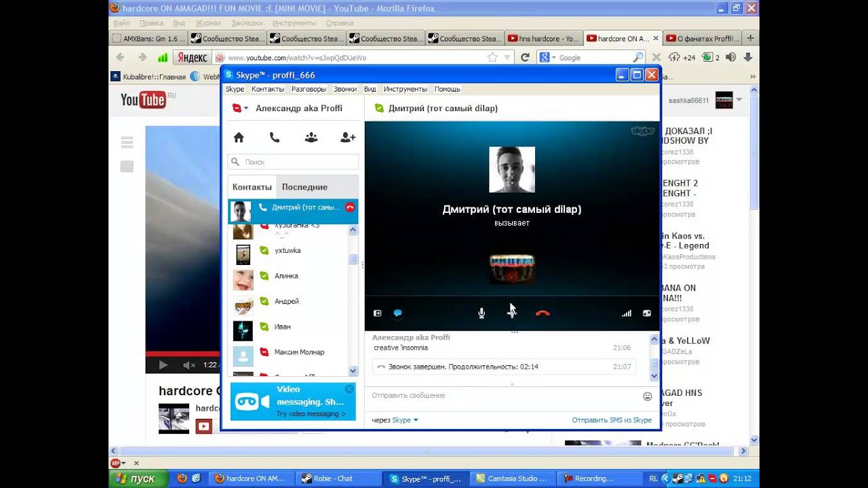Select the Контакты tab

252,187
